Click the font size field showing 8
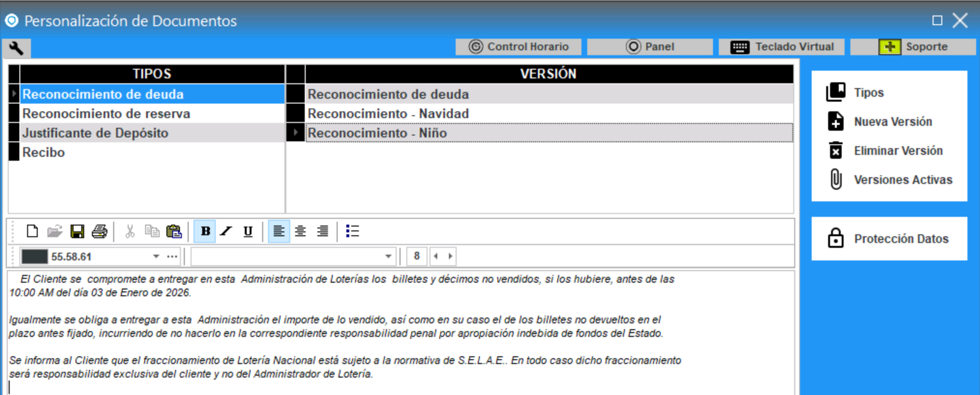 416,257
